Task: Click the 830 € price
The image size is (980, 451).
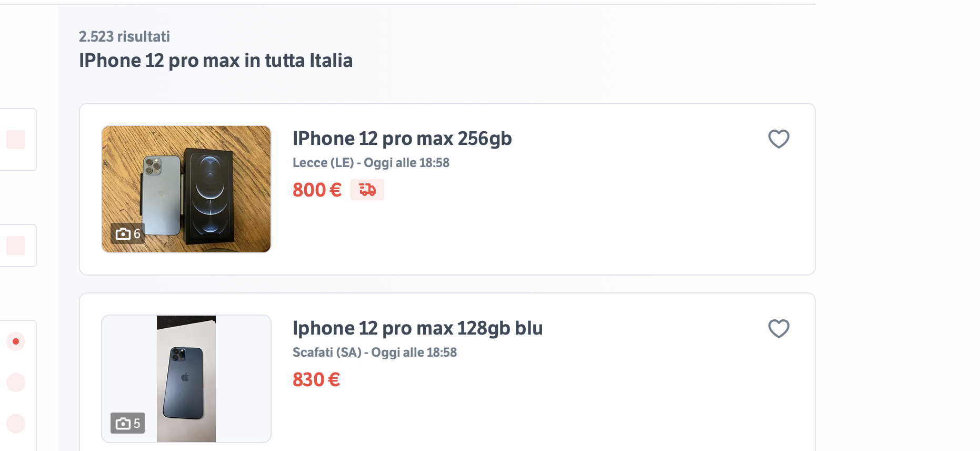Action: (x=316, y=379)
